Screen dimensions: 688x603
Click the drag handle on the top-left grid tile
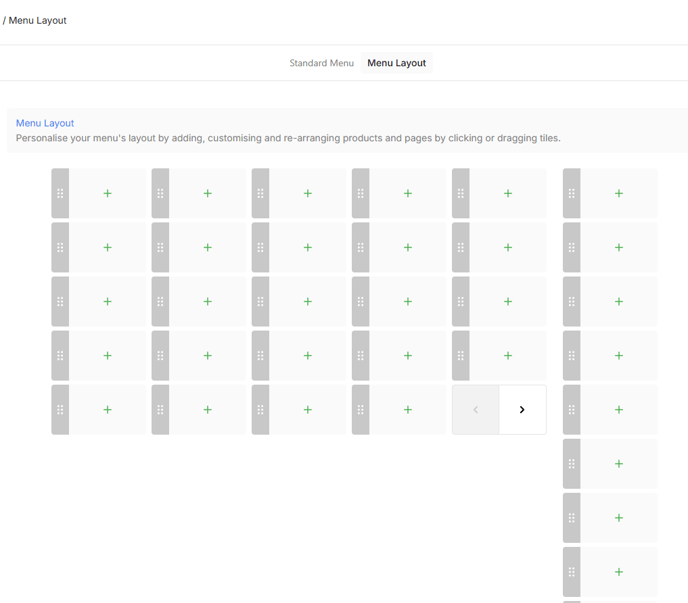(60, 193)
